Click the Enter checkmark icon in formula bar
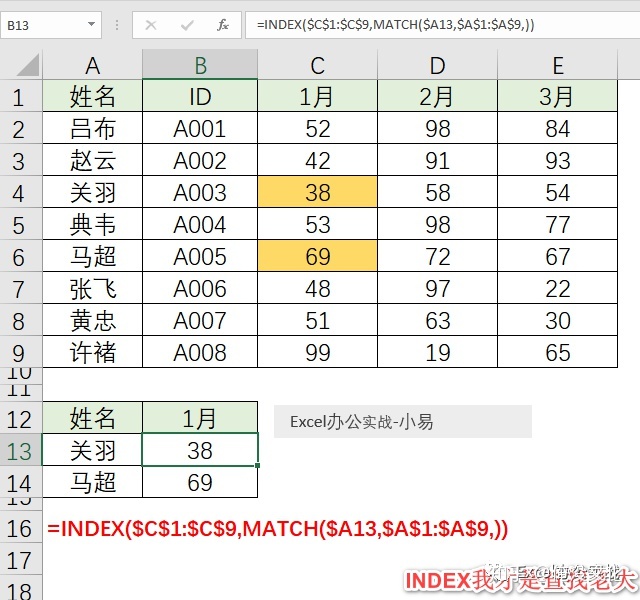Image resolution: width=640 pixels, height=600 pixels. click(187, 25)
